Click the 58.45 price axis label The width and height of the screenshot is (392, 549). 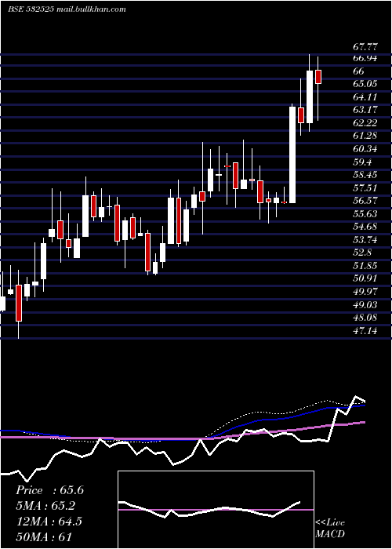(365, 175)
